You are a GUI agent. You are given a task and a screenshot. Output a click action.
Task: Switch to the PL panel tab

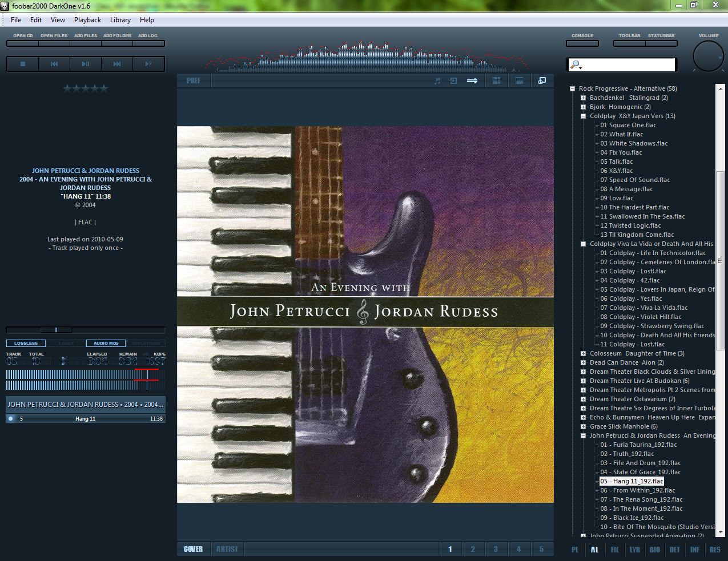(575, 550)
